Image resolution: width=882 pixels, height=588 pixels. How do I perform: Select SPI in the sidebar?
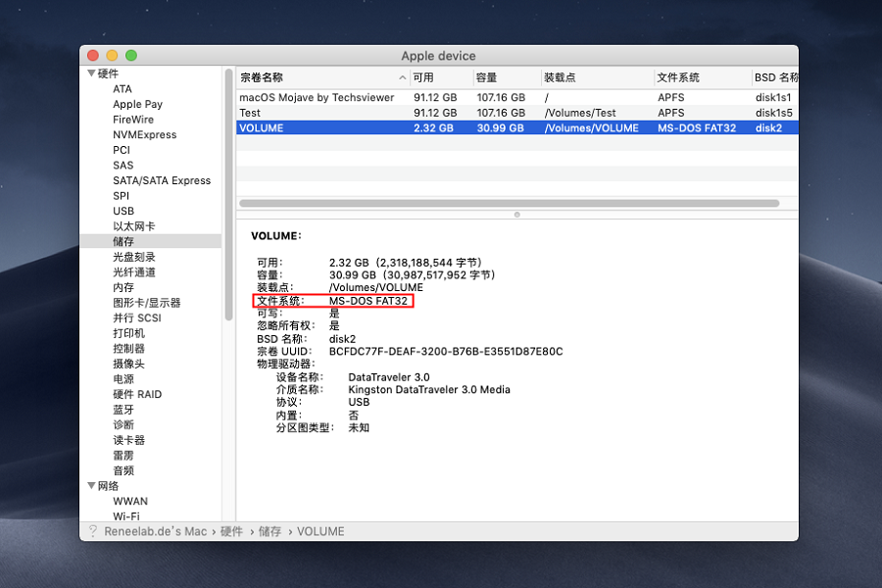point(121,196)
